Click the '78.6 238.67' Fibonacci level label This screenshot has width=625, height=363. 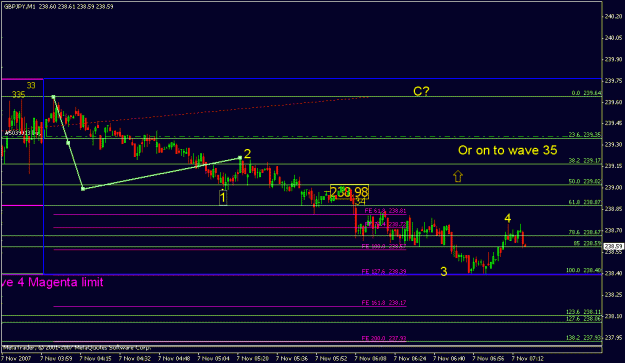(585, 232)
